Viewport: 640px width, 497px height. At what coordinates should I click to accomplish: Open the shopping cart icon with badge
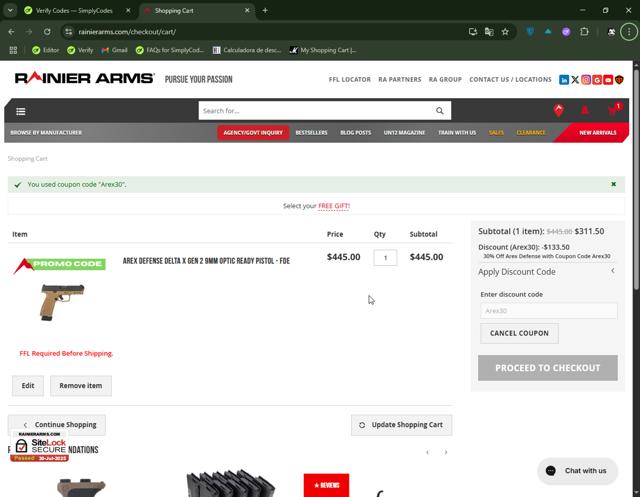pyautogui.click(x=613, y=110)
